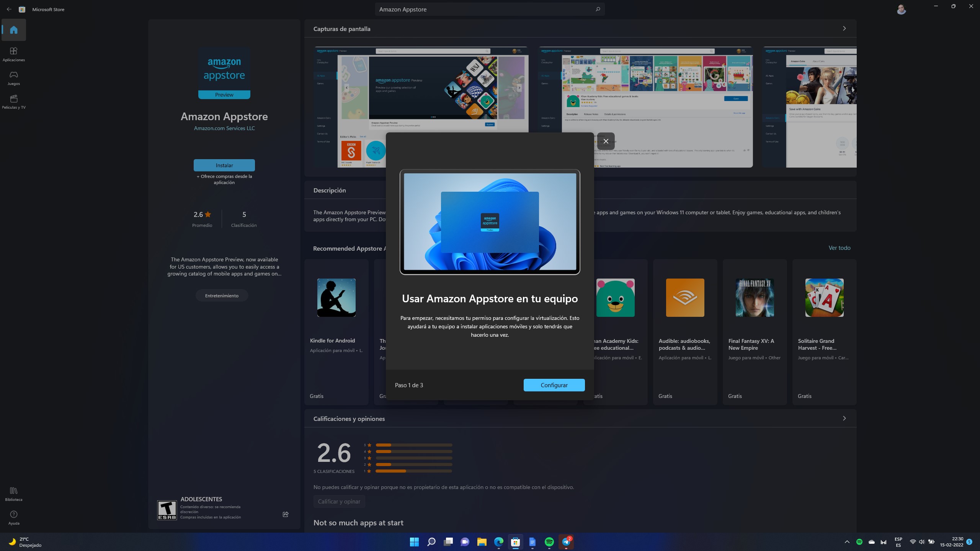
Task: Open Ayuda help icon
Action: [14, 517]
